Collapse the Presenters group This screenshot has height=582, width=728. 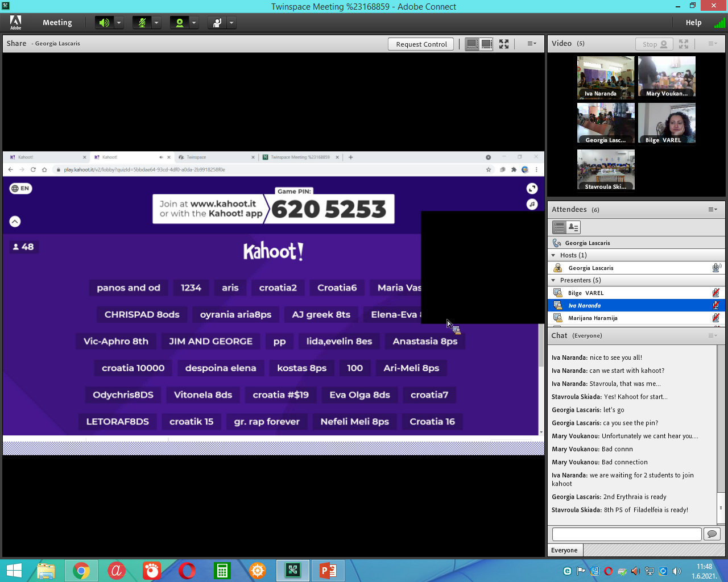click(553, 280)
